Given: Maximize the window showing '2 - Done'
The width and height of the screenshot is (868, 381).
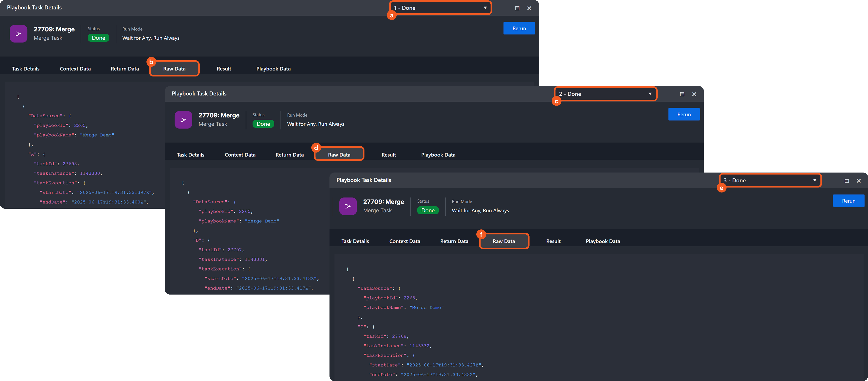Looking at the screenshot, I should (682, 94).
